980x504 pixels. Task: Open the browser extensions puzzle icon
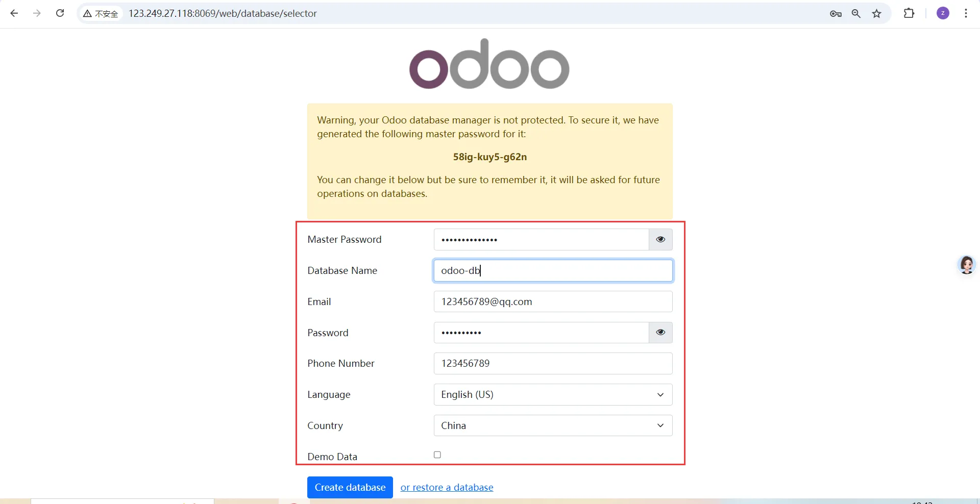tap(909, 13)
